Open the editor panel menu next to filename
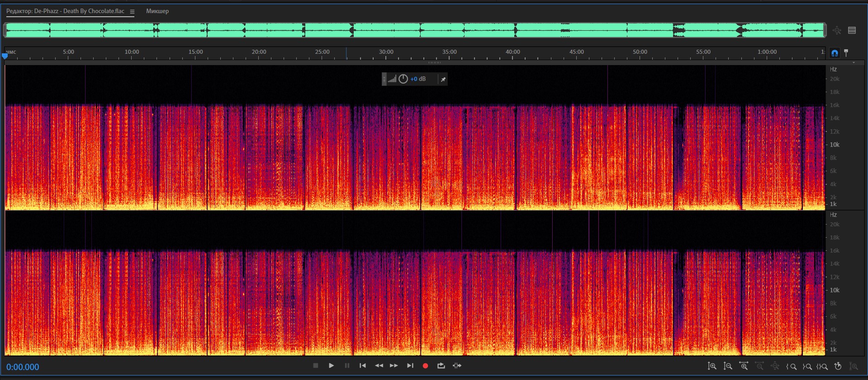This screenshot has height=380, width=868. point(132,12)
